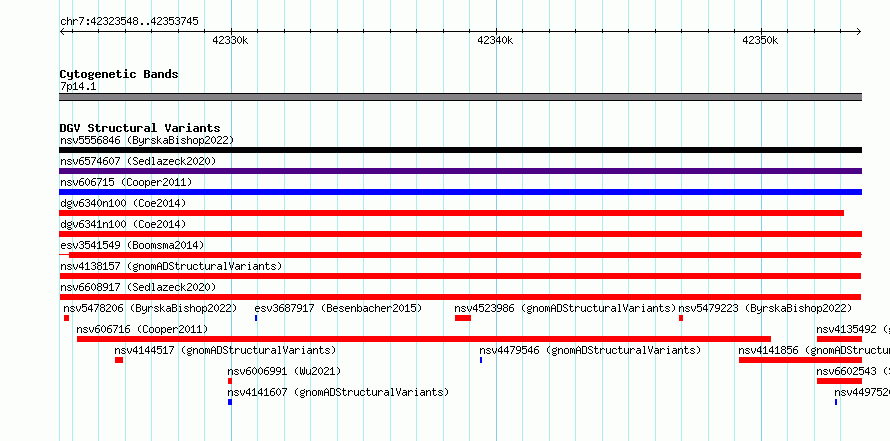Click the nsv4497520 label at right edge
Image resolution: width=890 pixels, height=441 pixels.
(x=862, y=392)
